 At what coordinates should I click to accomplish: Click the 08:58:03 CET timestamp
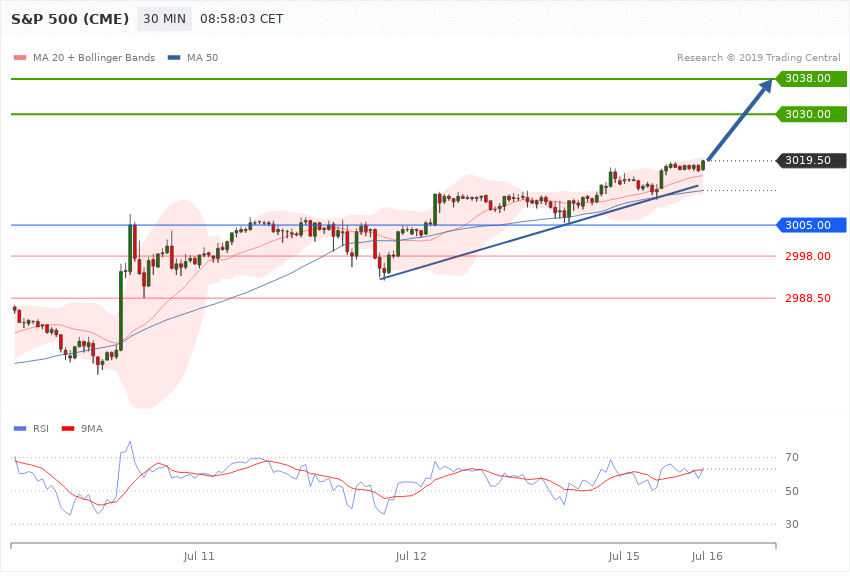[242, 19]
